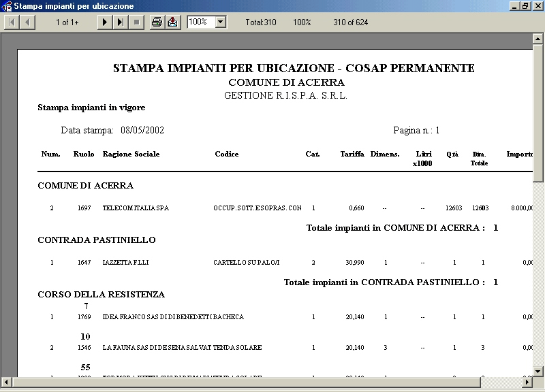
Task: Click the stop loading button
Action: tap(136, 22)
